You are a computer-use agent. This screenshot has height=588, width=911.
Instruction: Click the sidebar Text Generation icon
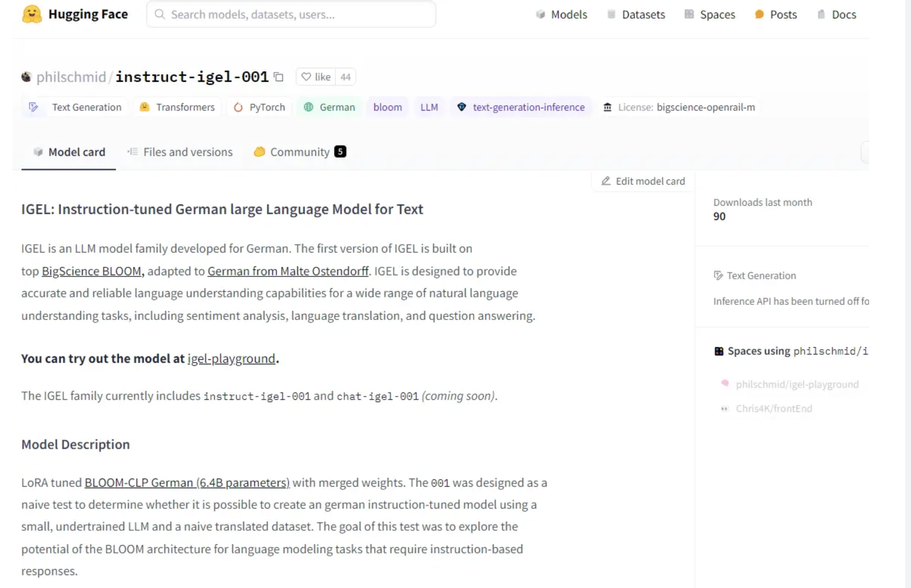(x=718, y=276)
